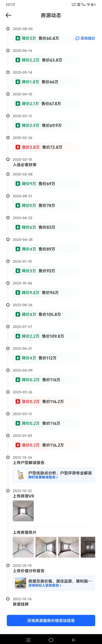The image size is (102, 644).
Task: Tap the 咨询底价 chat bubble icon
Action: [x=77, y=38]
